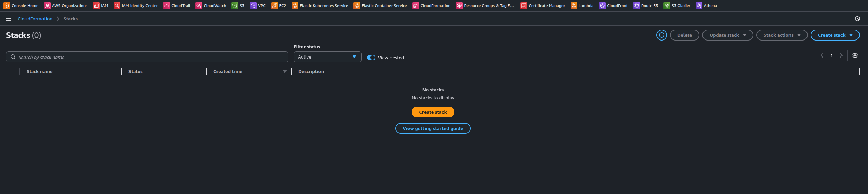Focus the Search by stack name field

150,57
